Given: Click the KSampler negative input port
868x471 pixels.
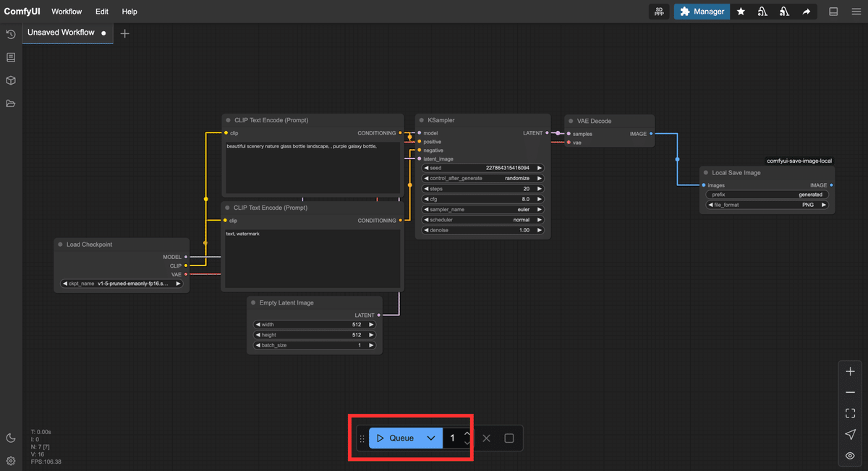Looking at the screenshot, I should click(419, 150).
